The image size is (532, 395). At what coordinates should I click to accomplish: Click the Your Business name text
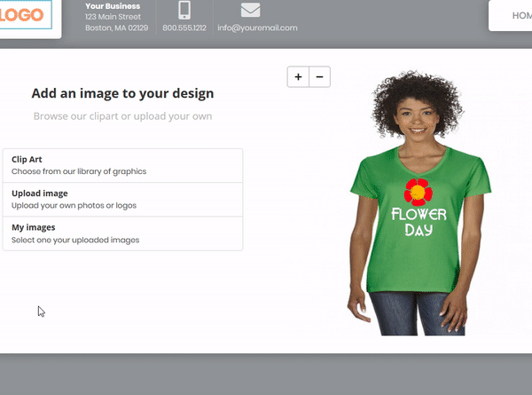coord(113,6)
